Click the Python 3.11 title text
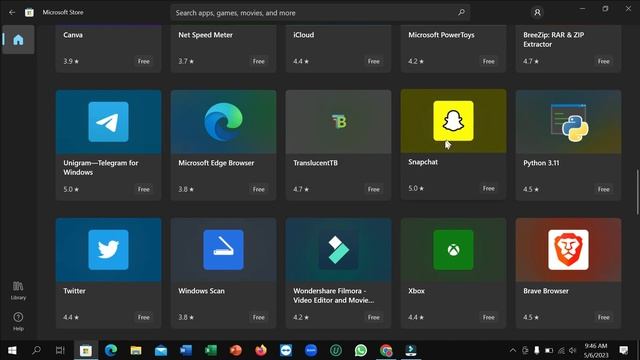 541,163
